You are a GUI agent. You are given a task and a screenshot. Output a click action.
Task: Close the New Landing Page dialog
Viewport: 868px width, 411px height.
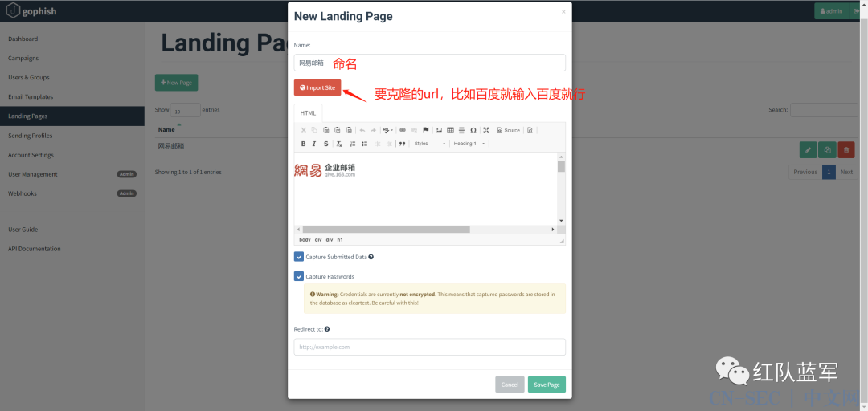(563, 11)
